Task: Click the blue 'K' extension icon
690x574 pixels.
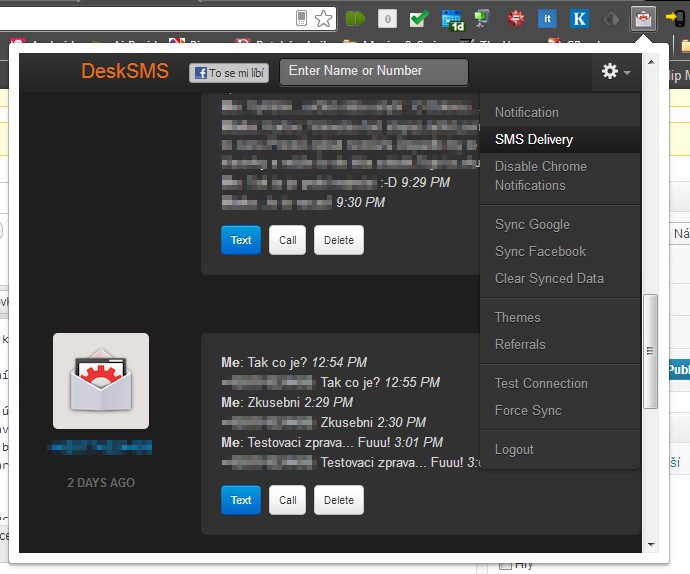Action: (x=580, y=18)
